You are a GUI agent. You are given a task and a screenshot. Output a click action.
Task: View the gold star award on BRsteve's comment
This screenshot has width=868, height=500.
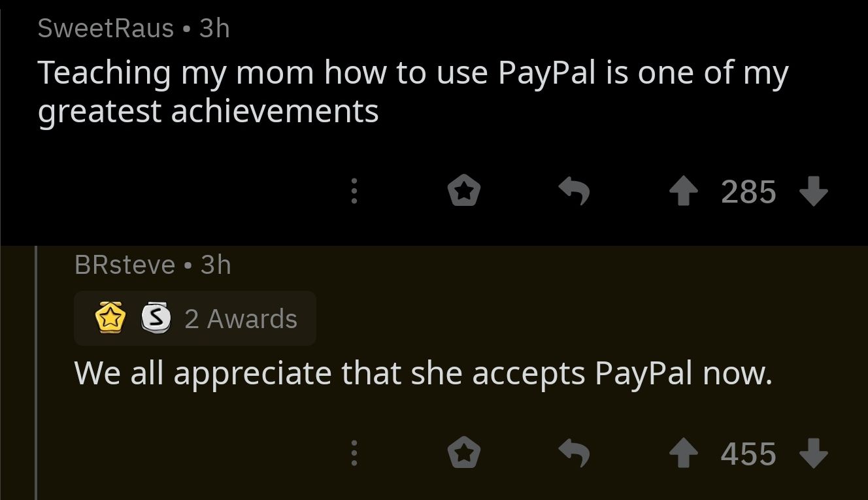tap(110, 318)
